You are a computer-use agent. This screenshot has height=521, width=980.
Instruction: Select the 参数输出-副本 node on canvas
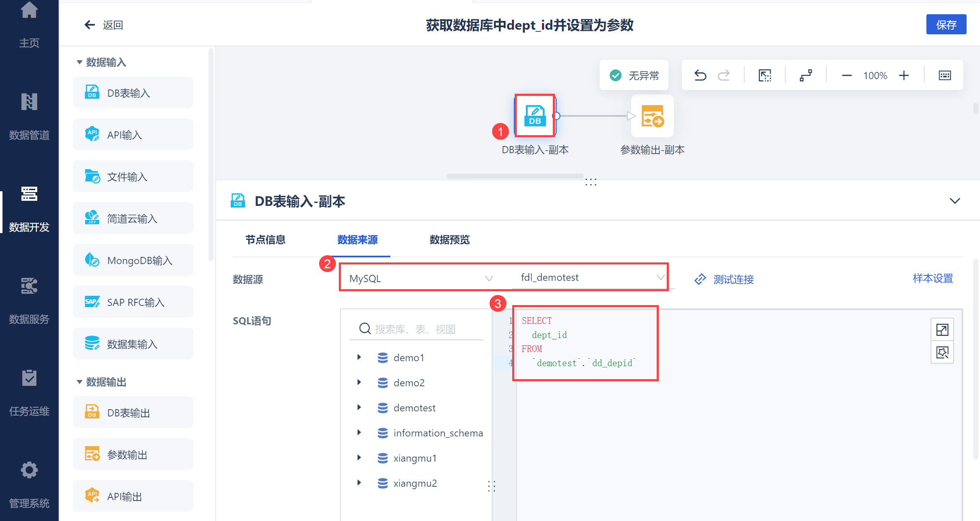[x=652, y=116]
